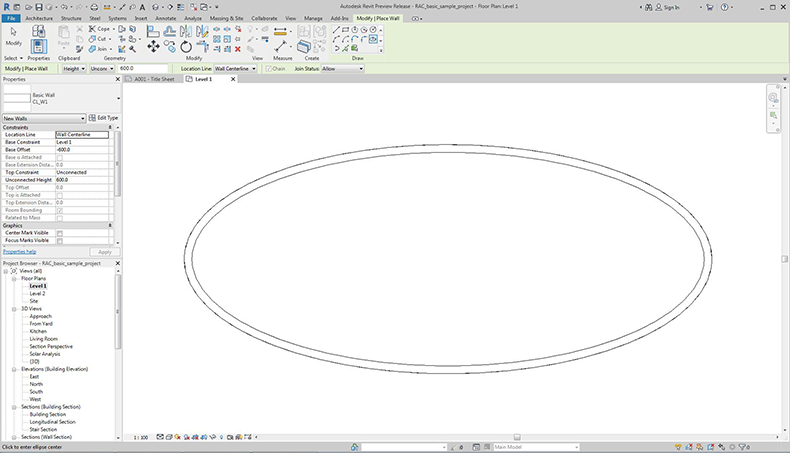This screenshot has width=790, height=453.
Task: Click the red Delete X icon
Action: pyautogui.click(x=238, y=49)
